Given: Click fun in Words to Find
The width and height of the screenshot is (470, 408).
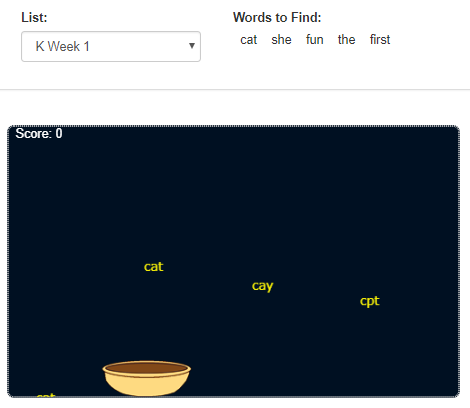Looking at the screenshot, I should tap(315, 40).
